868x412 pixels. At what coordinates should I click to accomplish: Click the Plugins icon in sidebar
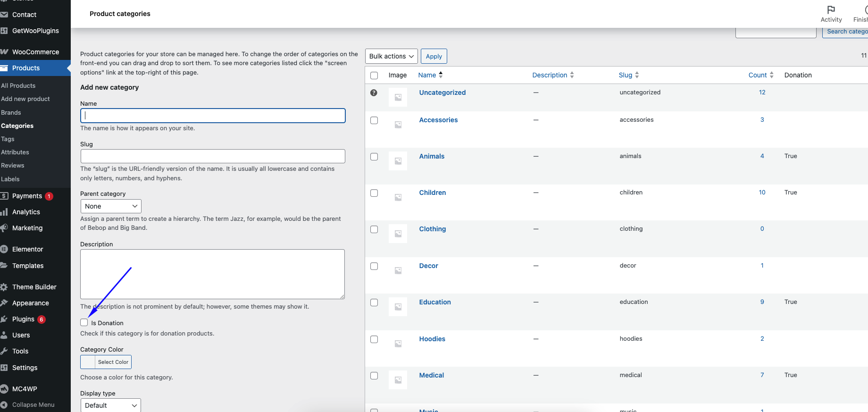[4, 319]
